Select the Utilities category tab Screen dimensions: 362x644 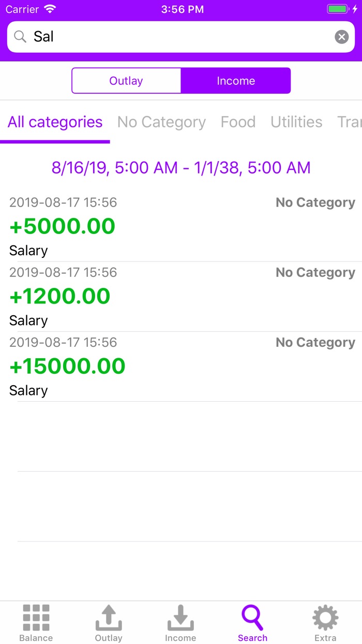(296, 122)
